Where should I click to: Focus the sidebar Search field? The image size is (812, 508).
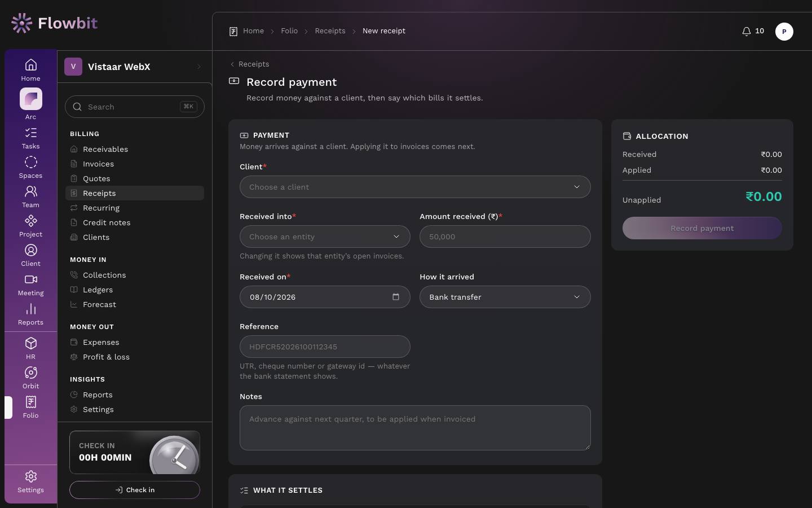[x=135, y=107]
